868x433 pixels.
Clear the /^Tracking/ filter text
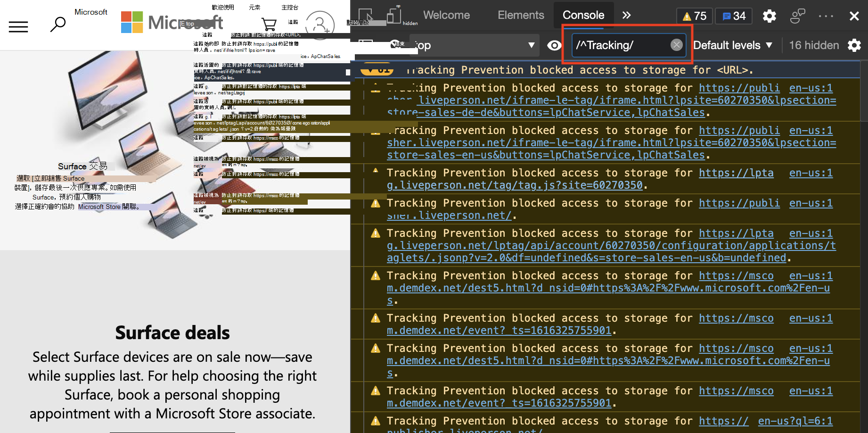pyautogui.click(x=677, y=45)
